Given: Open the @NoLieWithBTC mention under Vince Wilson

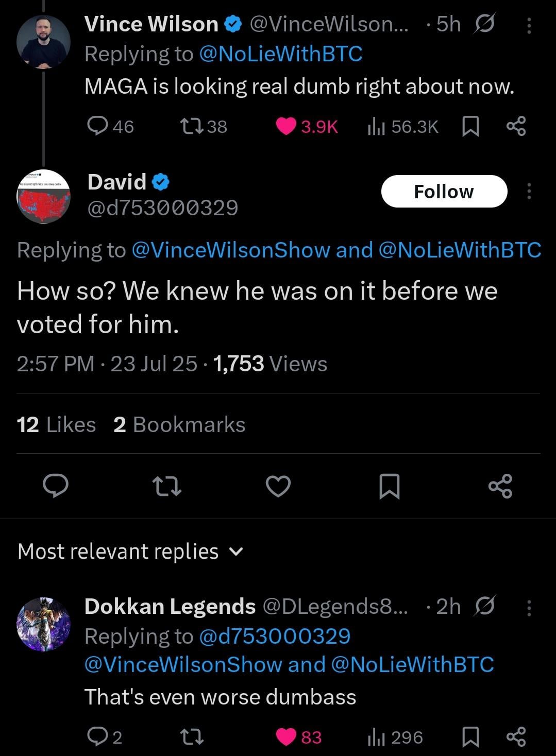Looking at the screenshot, I should coord(280,54).
